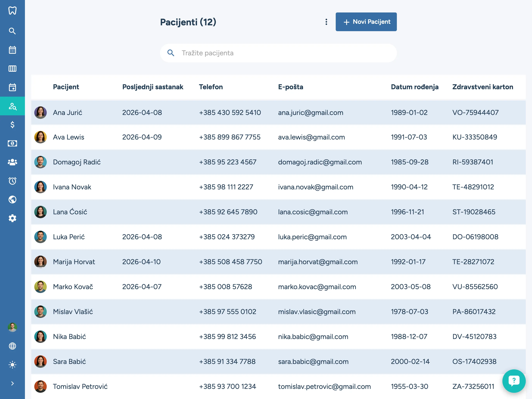This screenshot has height=399, width=532.
Task: Sort by Datum rođenja column header
Action: click(x=414, y=87)
